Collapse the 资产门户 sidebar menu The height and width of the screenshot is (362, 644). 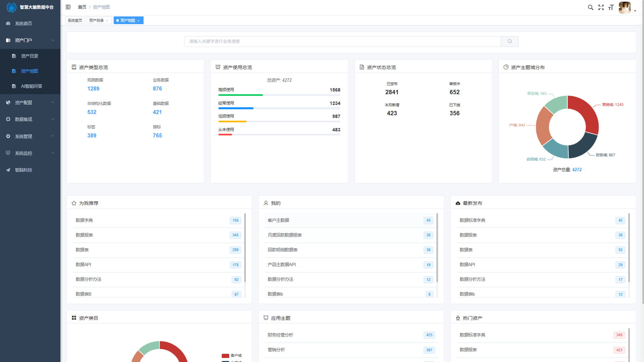(x=53, y=40)
